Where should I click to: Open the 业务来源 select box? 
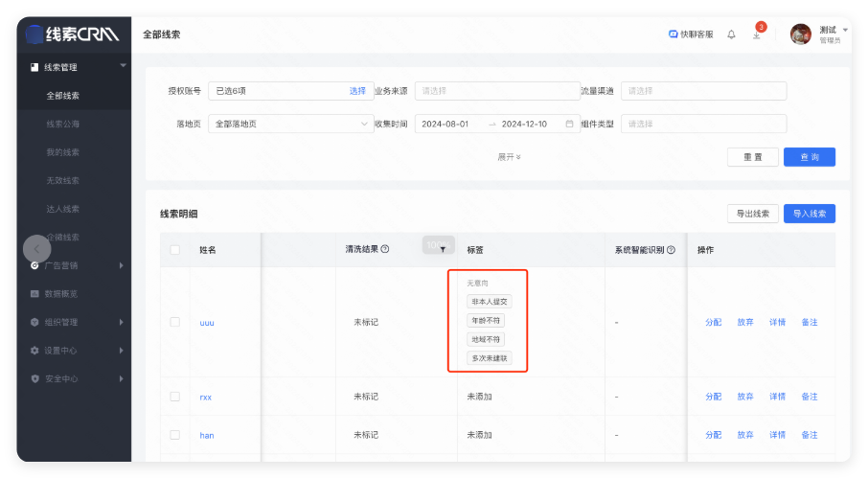[x=497, y=91]
